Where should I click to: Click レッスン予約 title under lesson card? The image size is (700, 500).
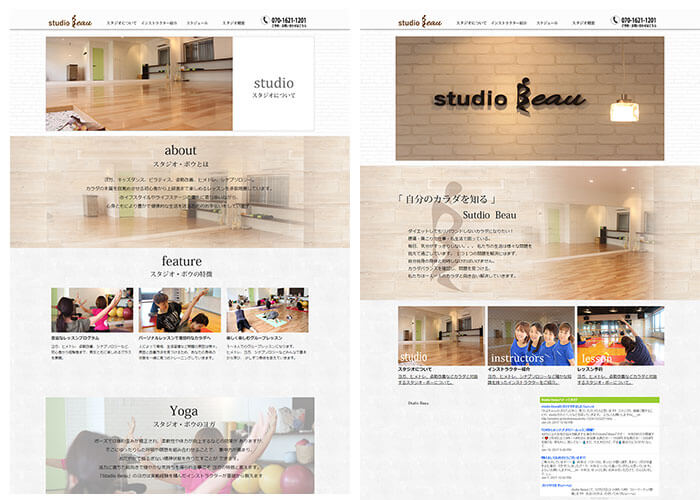[x=590, y=369]
